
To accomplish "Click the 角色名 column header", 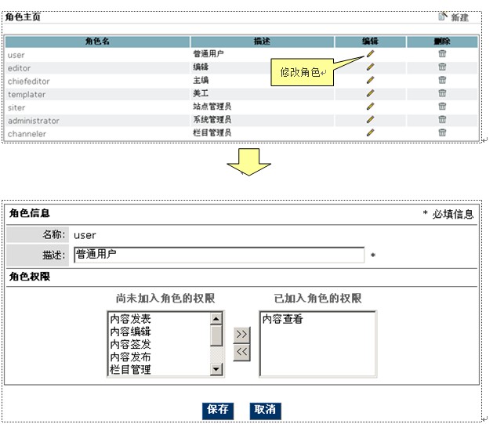I will (97, 42).
